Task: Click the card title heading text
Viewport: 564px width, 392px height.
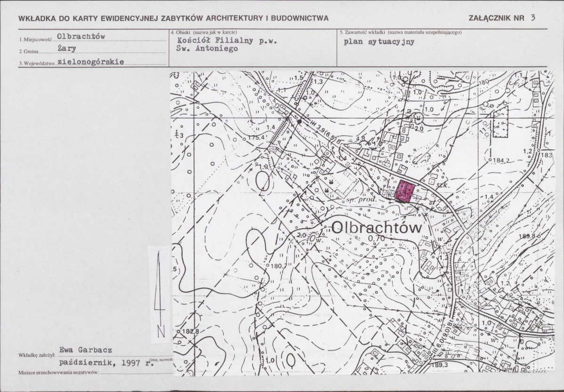Action: click(173, 18)
